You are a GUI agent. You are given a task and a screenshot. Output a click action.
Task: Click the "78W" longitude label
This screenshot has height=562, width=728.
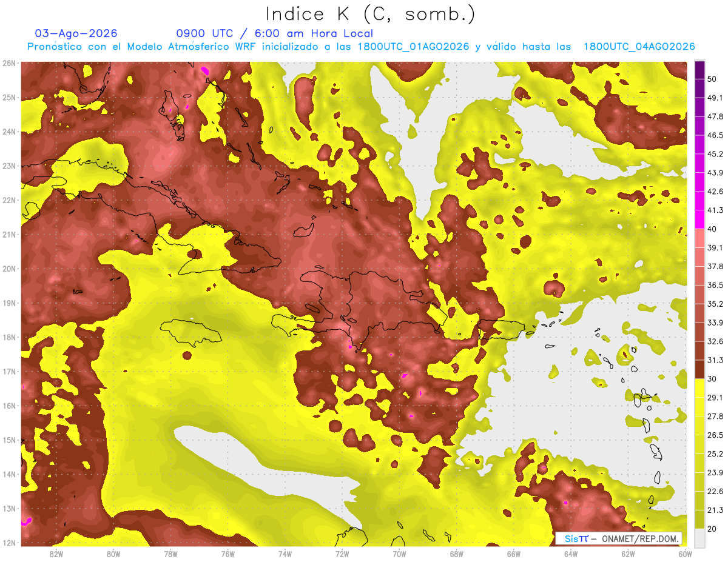pyautogui.click(x=170, y=554)
